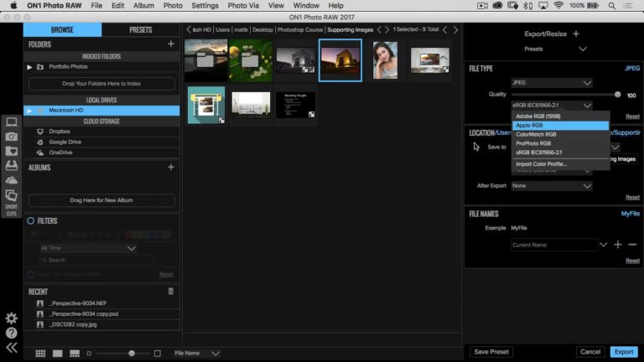
Task: Click the Current Name input field
Action: [x=554, y=245]
